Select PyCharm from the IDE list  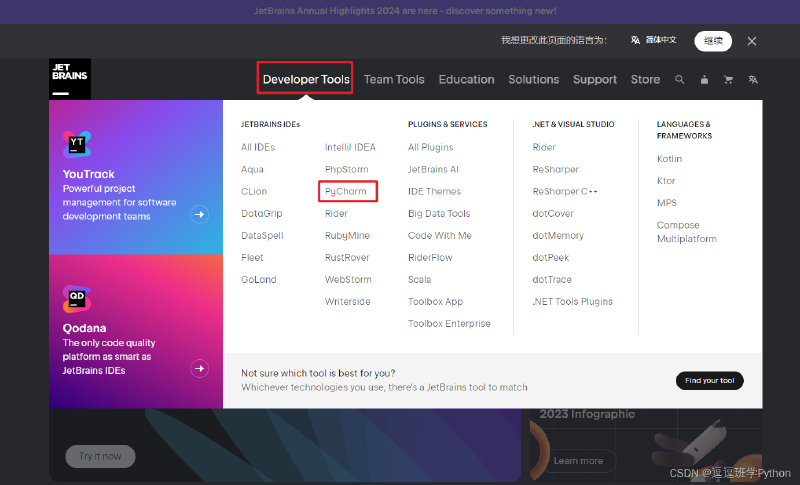[x=345, y=191]
